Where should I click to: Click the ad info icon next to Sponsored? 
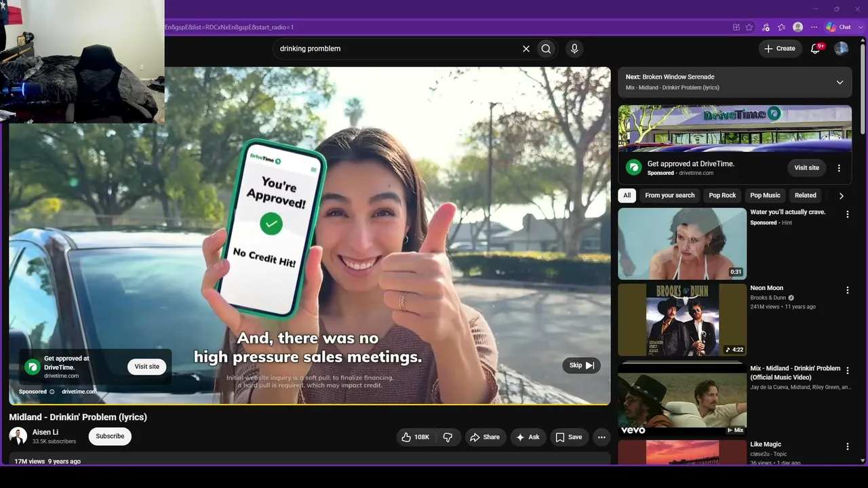(52, 392)
